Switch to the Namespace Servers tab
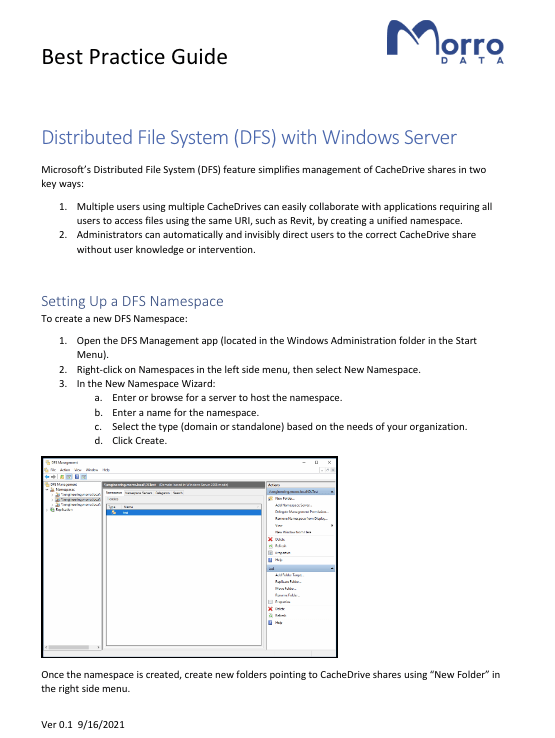This screenshot has width=555, height=738. 138,493
